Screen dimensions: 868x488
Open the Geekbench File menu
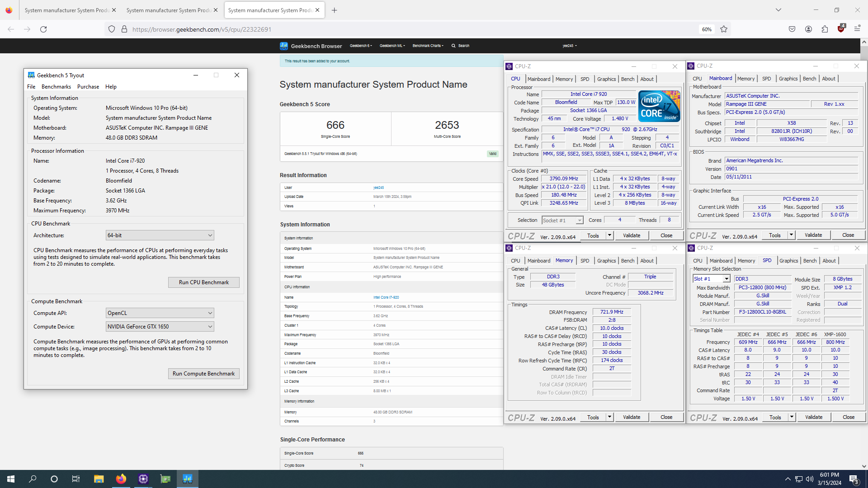pos(31,87)
